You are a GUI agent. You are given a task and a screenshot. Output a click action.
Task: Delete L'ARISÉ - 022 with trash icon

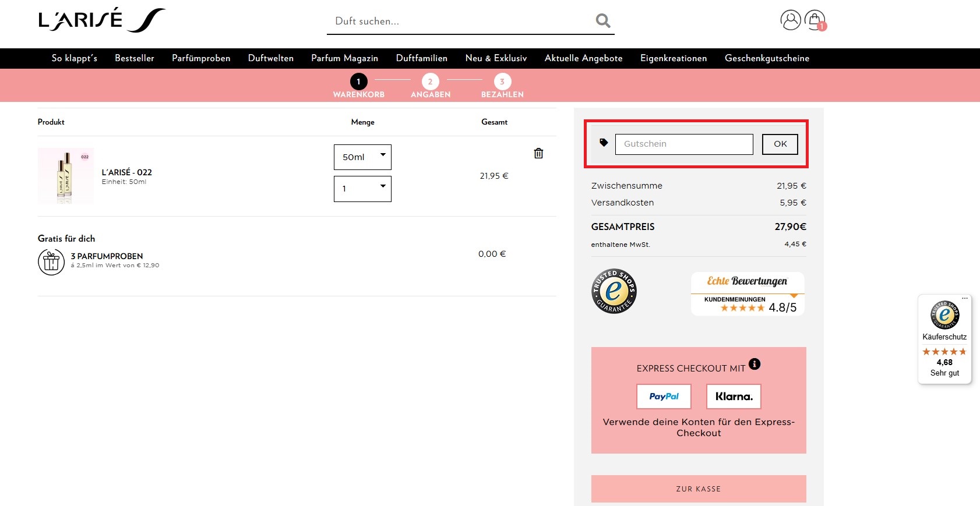point(538,153)
